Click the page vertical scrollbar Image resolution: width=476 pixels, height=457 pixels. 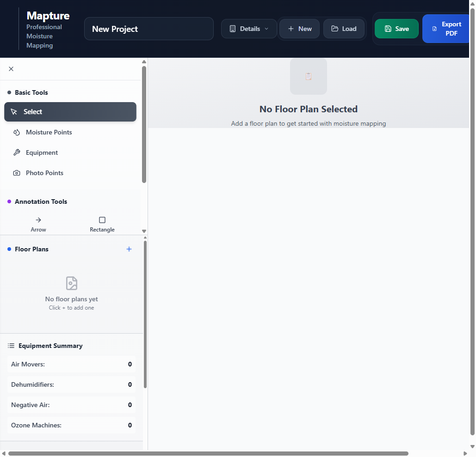(472, 221)
